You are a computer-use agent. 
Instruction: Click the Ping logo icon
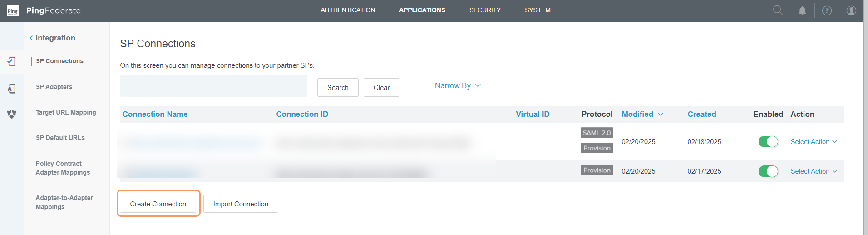point(13,11)
